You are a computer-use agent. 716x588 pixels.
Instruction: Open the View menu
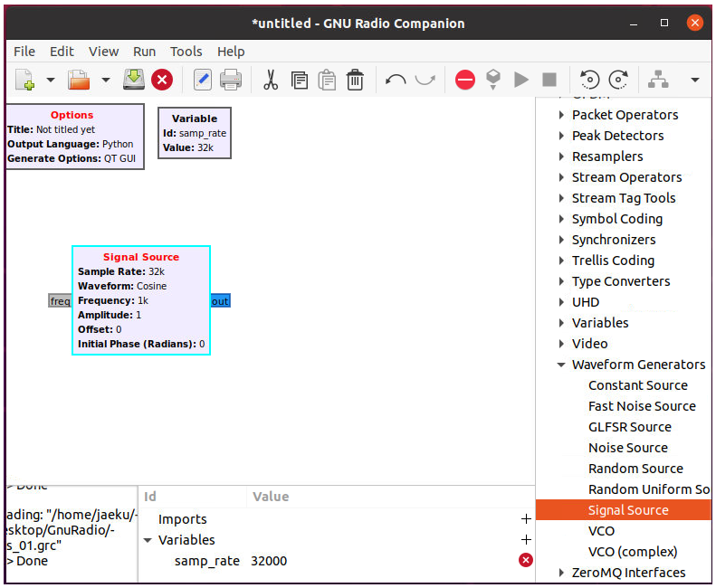(104, 52)
